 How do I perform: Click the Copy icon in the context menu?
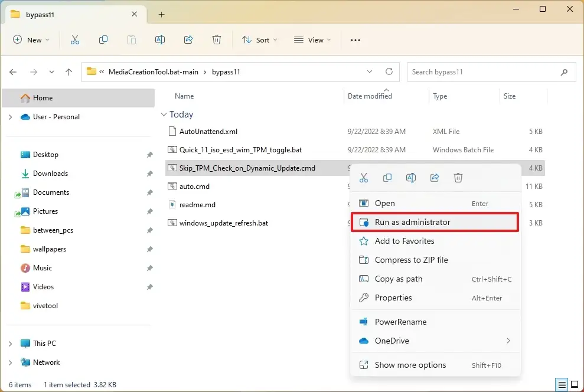[387, 178]
